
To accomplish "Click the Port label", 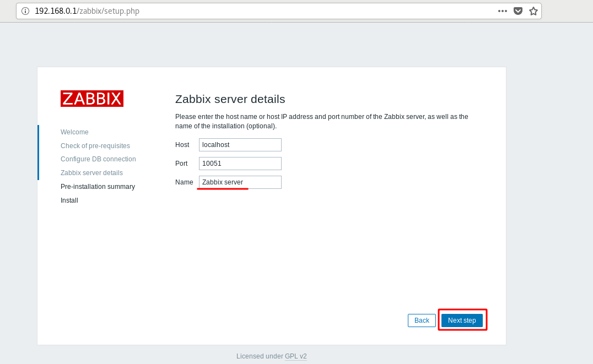I will pyautogui.click(x=181, y=164).
